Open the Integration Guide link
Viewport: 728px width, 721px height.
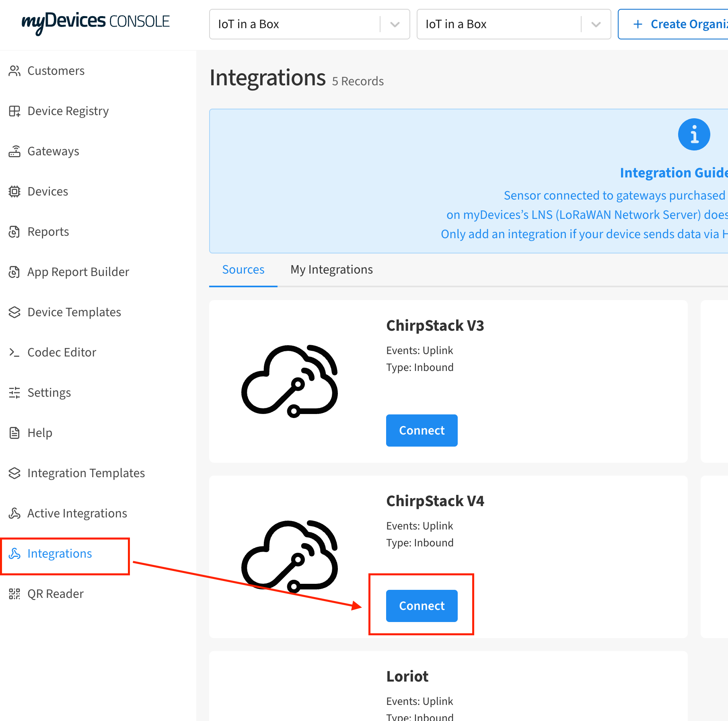click(x=674, y=173)
